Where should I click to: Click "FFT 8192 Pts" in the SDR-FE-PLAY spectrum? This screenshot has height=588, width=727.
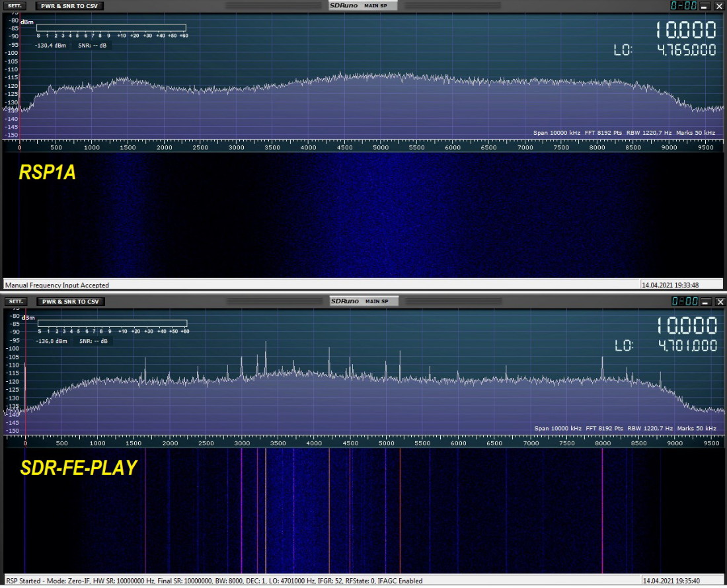click(604, 428)
